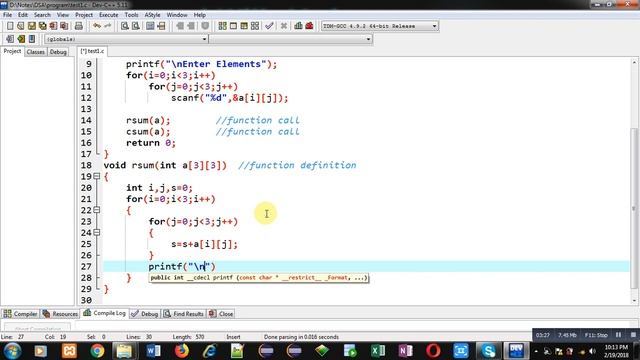Collapse the code fold at line 24

pos(97,232)
